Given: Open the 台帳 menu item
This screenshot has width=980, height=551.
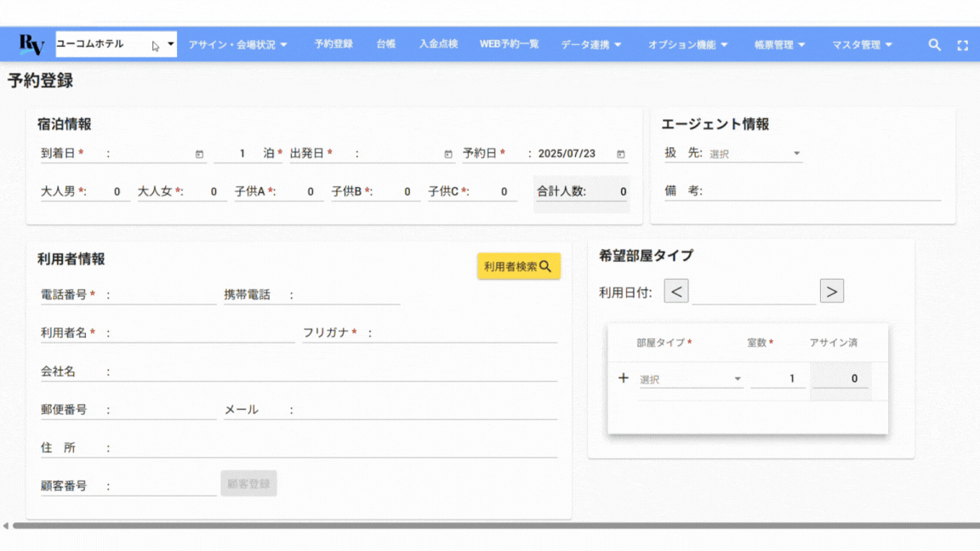Looking at the screenshot, I should pos(385,44).
